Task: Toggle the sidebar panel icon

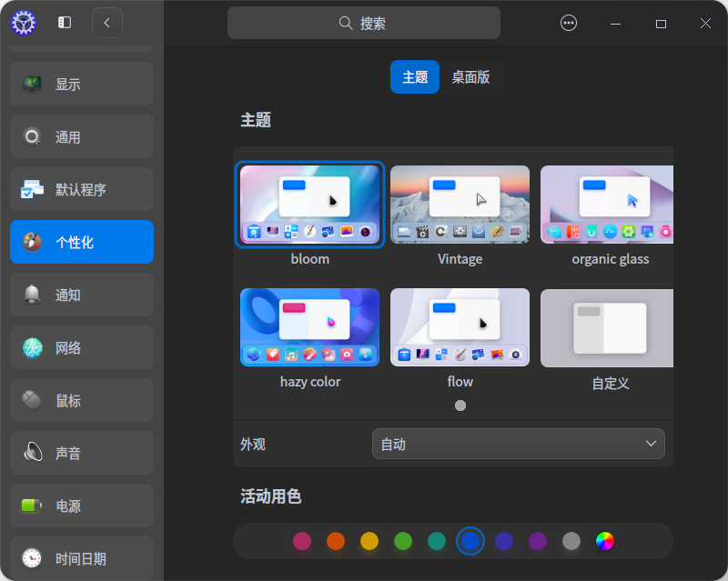Action: (65, 23)
